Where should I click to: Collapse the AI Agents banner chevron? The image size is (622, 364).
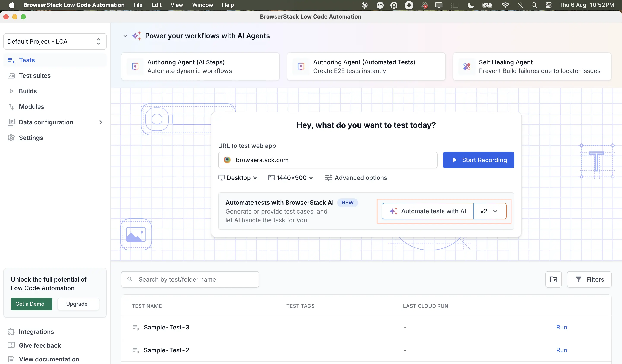point(125,36)
